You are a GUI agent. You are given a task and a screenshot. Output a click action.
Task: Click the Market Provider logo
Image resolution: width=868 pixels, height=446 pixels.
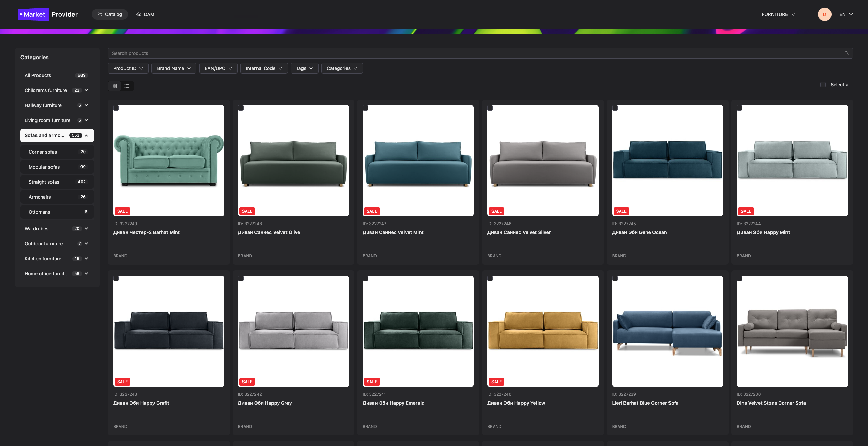(48, 14)
